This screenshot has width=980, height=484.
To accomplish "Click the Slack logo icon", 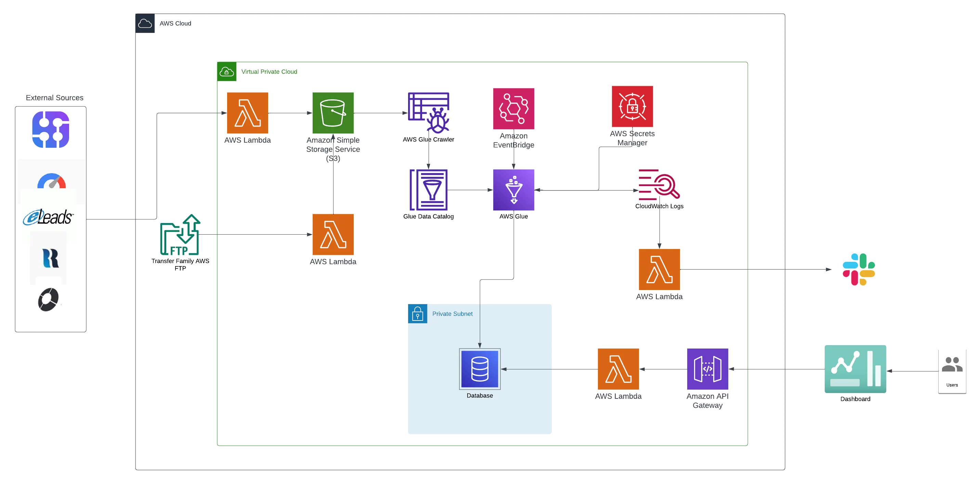I will pyautogui.click(x=859, y=270).
